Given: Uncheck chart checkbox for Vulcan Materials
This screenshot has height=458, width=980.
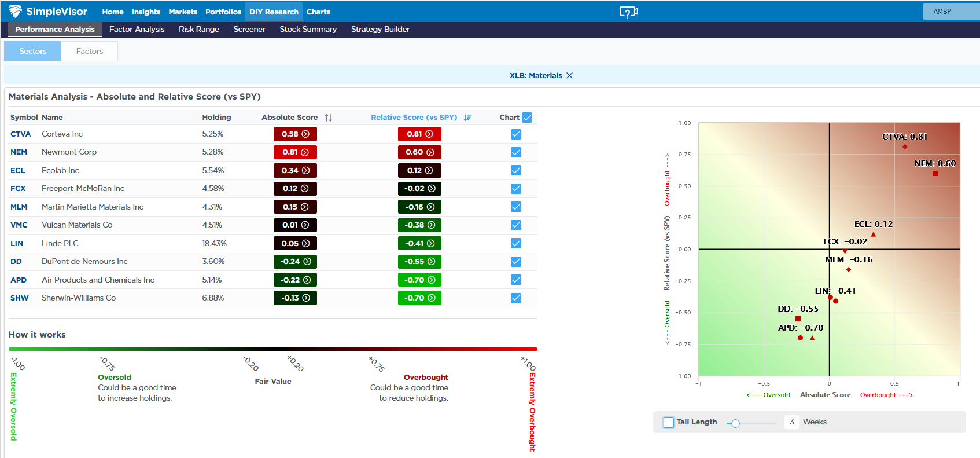Looking at the screenshot, I should pos(516,225).
